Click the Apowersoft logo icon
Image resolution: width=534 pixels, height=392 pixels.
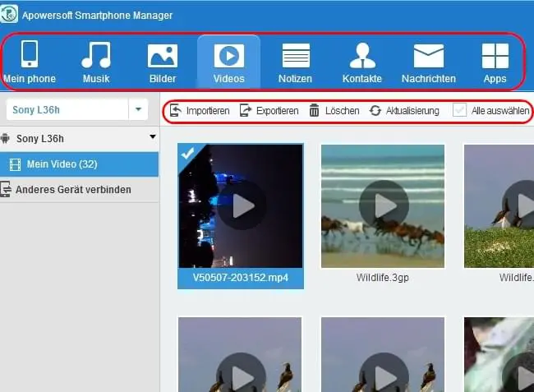(x=8, y=14)
